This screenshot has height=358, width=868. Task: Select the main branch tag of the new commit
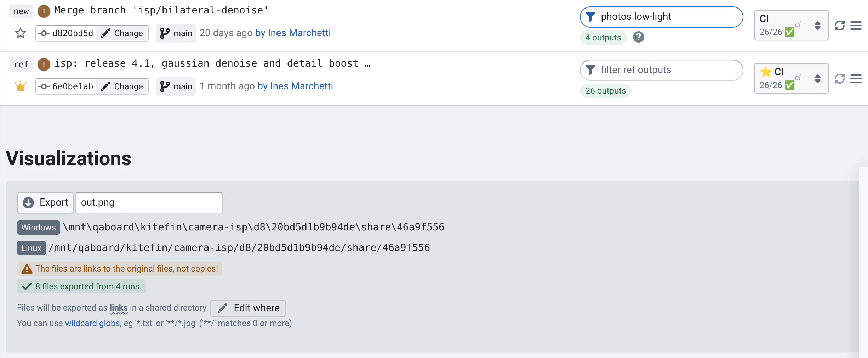tap(176, 33)
